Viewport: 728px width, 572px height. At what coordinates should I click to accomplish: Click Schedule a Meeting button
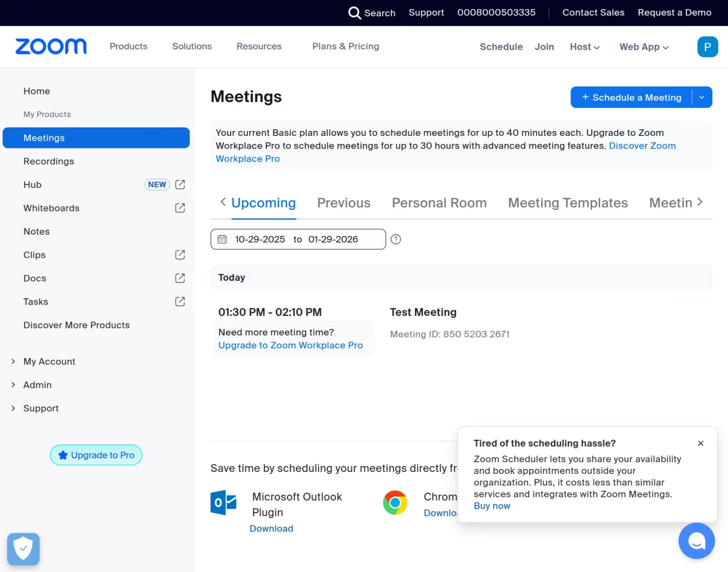click(x=631, y=97)
